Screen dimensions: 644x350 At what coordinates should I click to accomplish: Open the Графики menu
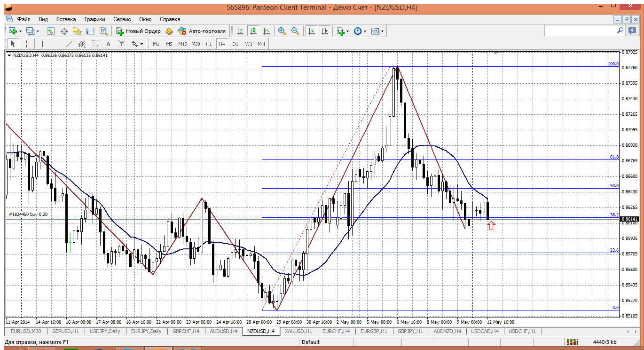[x=94, y=19]
